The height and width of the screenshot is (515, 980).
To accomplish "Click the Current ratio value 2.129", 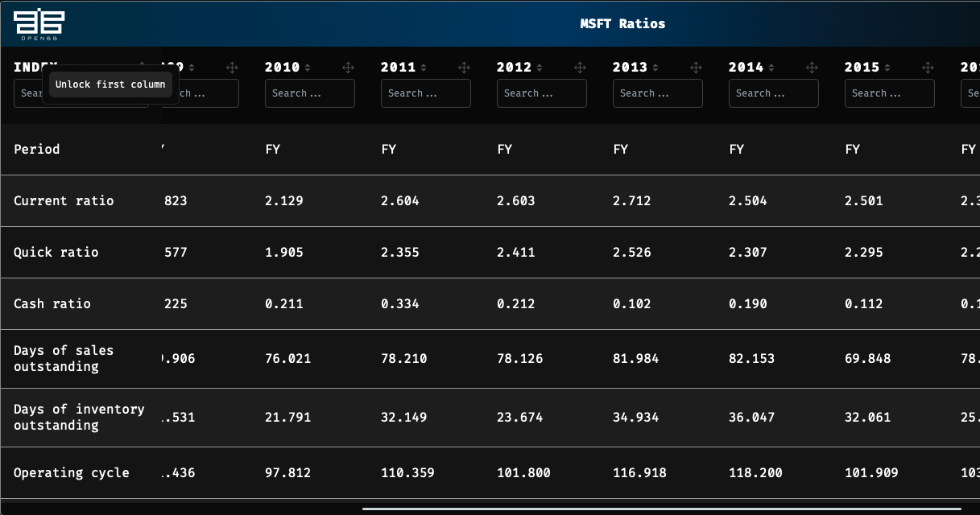I will [284, 200].
